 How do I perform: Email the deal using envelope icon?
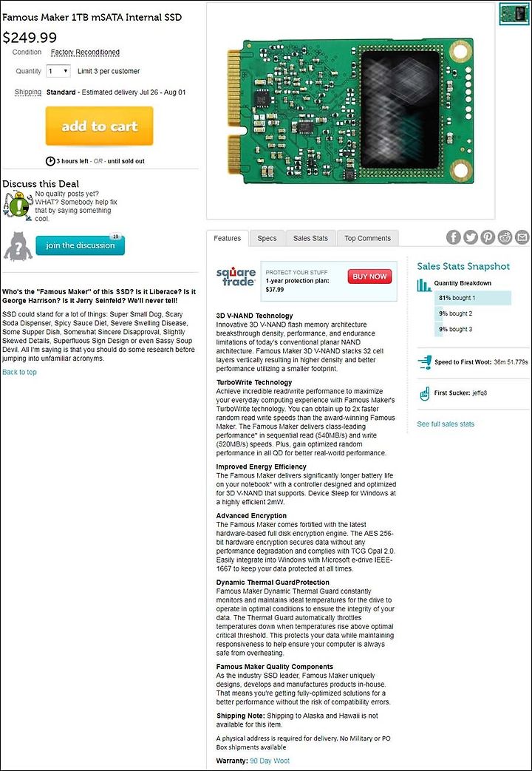click(x=522, y=237)
